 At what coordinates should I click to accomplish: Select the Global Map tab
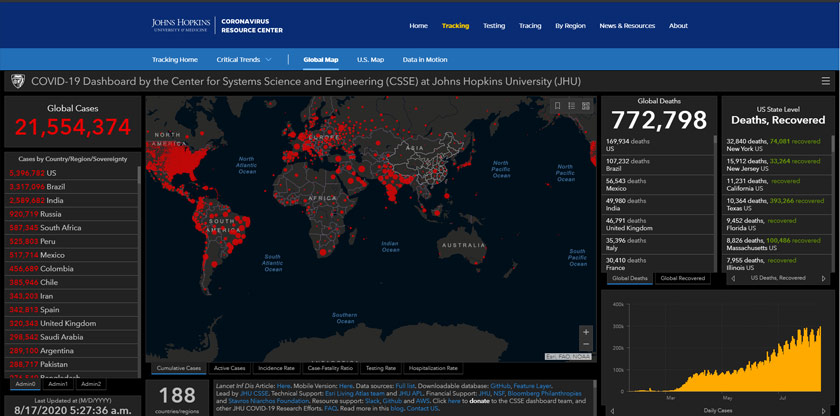click(x=320, y=59)
